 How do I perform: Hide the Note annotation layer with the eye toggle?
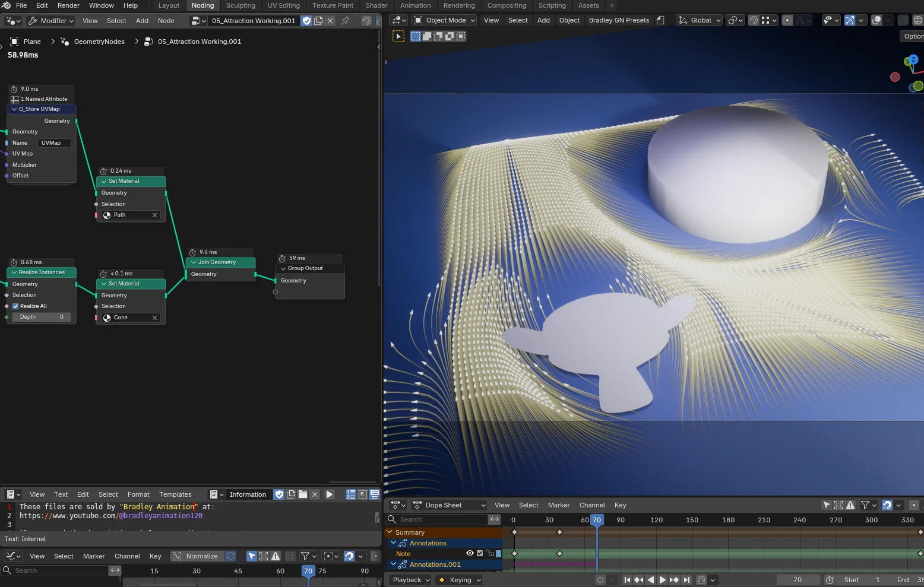pyautogui.click(x=470, y=553)
